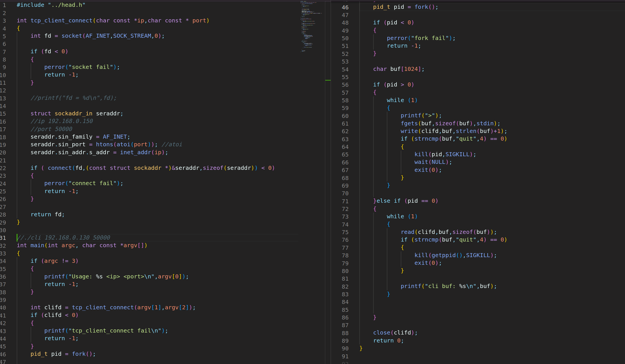Click 'perror("socket fail")' text
Image resolution: width=625 pixels, height=364 pixels.
[x=80, y=67]
